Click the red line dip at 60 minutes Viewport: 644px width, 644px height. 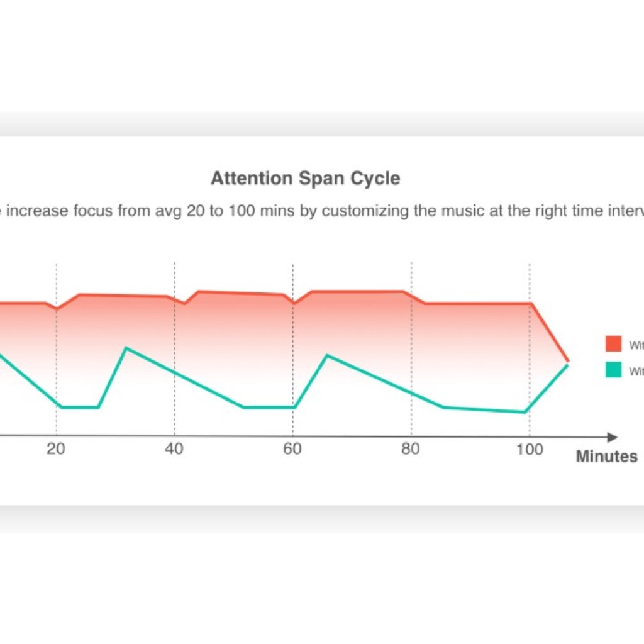293,303
